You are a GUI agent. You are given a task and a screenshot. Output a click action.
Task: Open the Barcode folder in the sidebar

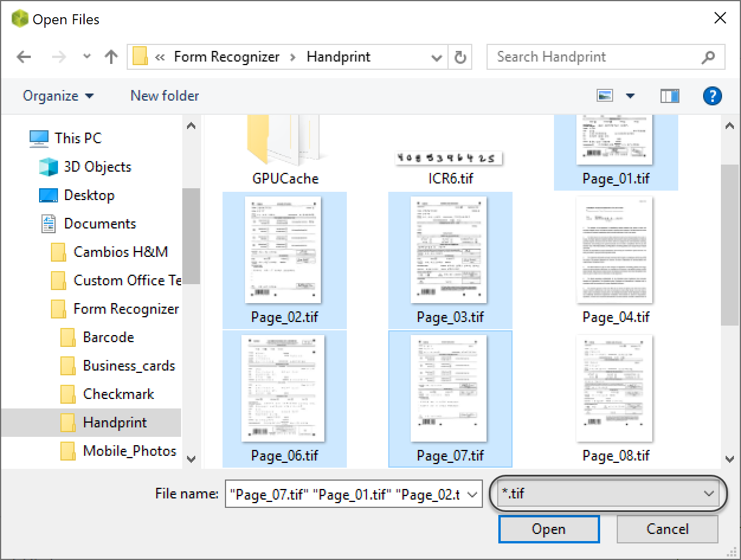(108, 337)
